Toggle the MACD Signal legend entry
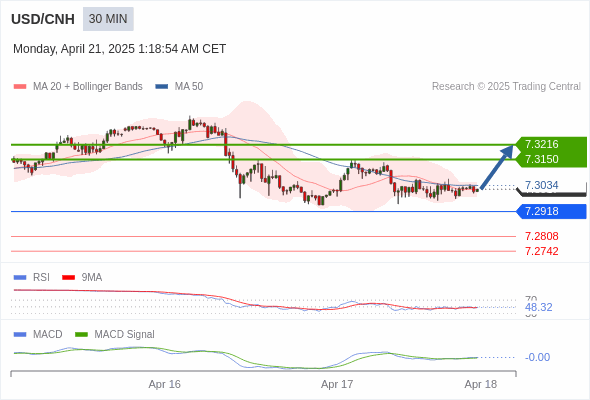The image size is (590, 400). click(x=115, y=334)
